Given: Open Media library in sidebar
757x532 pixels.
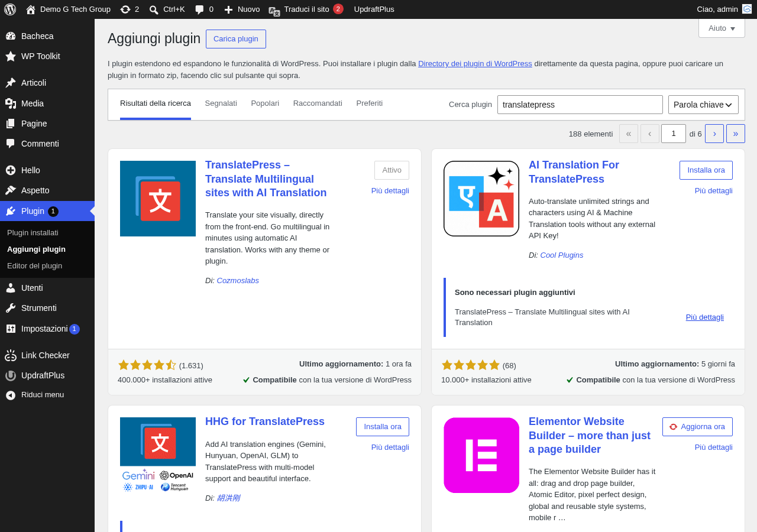Looking at the screenshot, I should [47, 103].
